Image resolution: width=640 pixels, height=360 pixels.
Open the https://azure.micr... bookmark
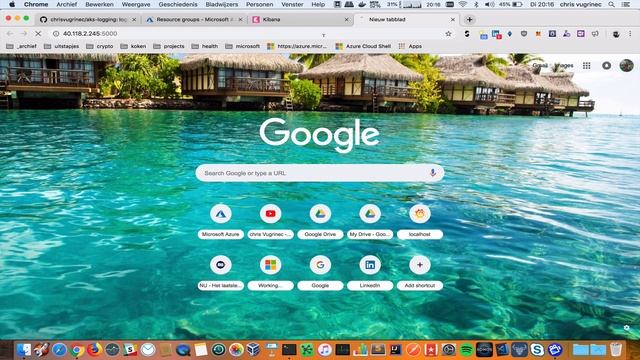click(297, 46)
